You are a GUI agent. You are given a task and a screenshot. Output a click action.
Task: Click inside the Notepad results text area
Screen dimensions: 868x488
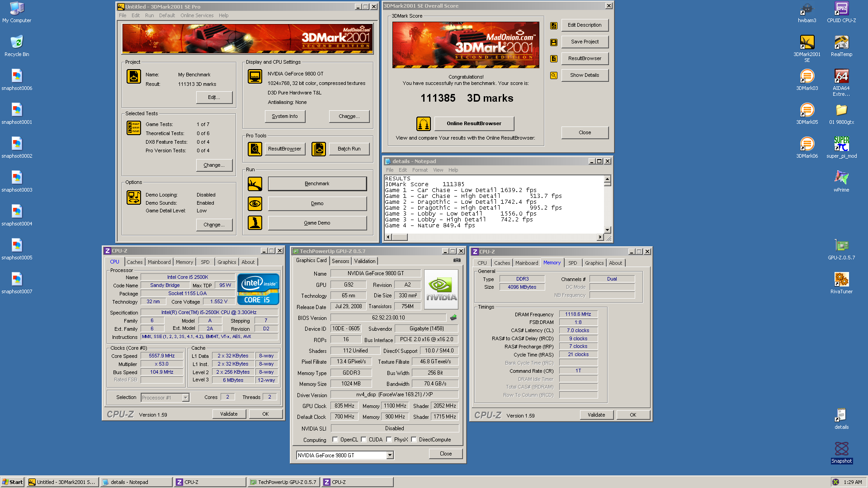494,204
